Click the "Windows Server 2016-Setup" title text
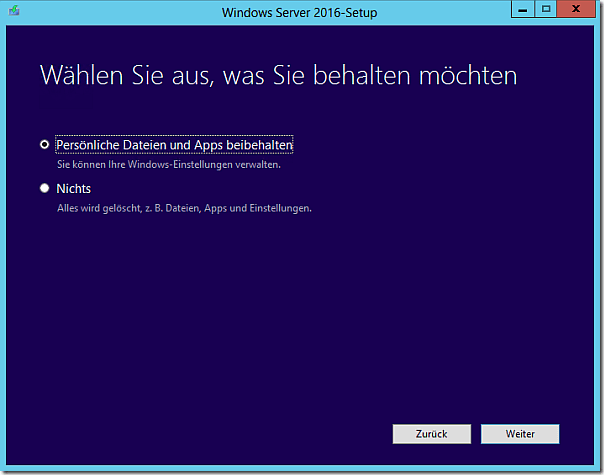Screen dimensions: 604x475 [300, 10]
